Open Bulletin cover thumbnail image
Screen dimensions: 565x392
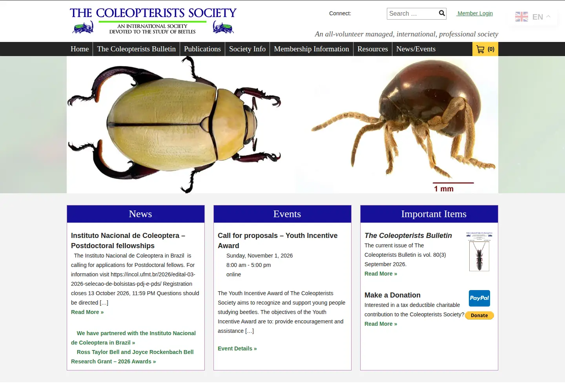(479, 252)
